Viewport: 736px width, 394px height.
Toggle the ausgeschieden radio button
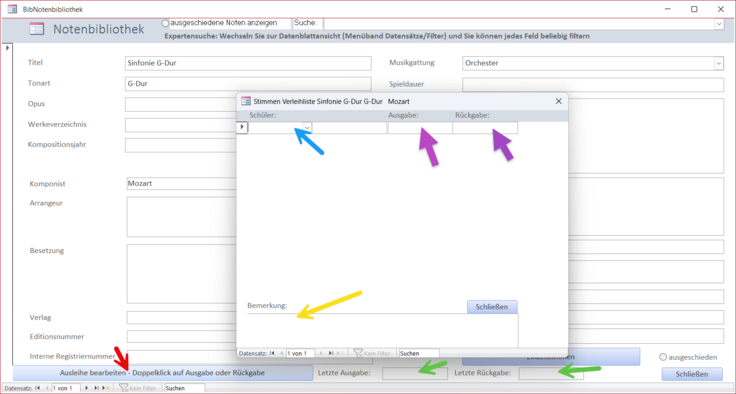pyautogui.click(x=663, y=357)
